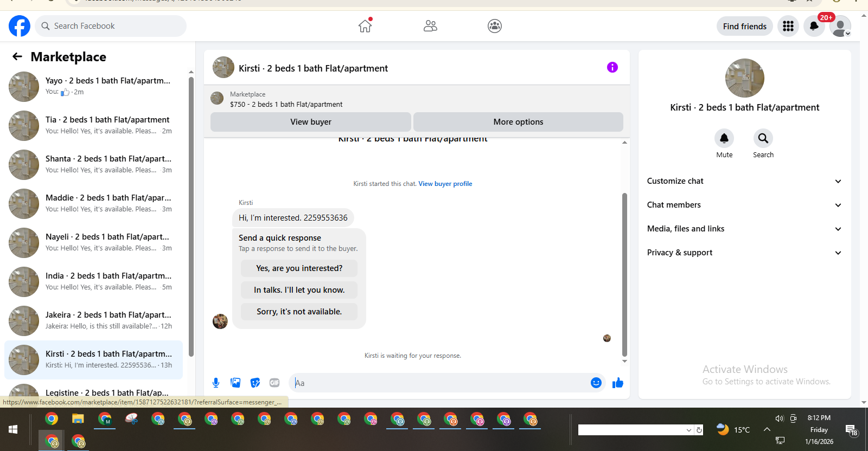Viewport: 868px width, 451px height.
Task: Send 'Yes, are you interested?' quick response
Action: 299,268
